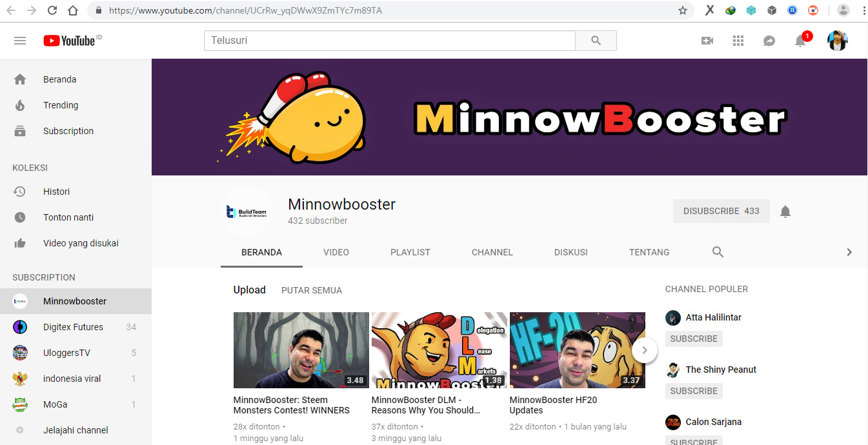Open Trending in sidebar

76,105
